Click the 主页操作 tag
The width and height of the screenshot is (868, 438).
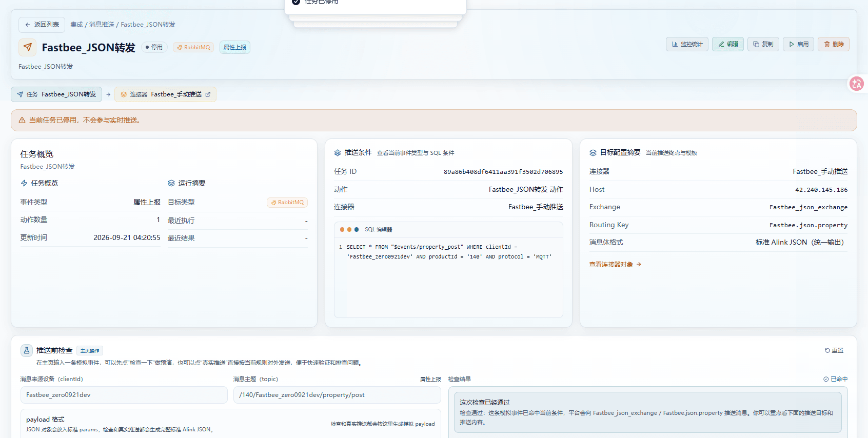(x=90, y=351)
